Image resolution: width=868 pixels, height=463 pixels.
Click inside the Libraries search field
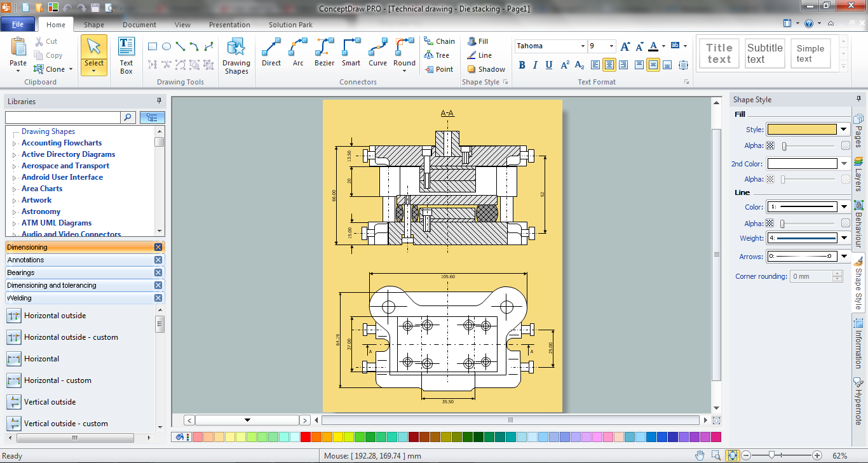62,117
